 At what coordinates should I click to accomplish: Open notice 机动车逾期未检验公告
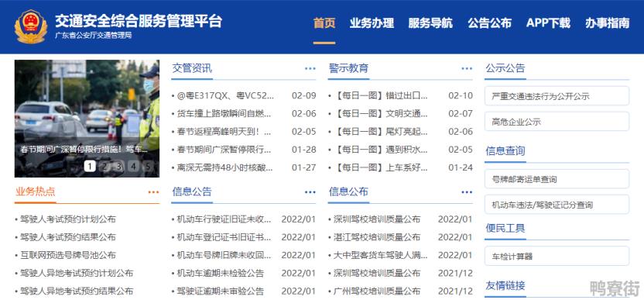pyautogui.click(x=220, y=273)
